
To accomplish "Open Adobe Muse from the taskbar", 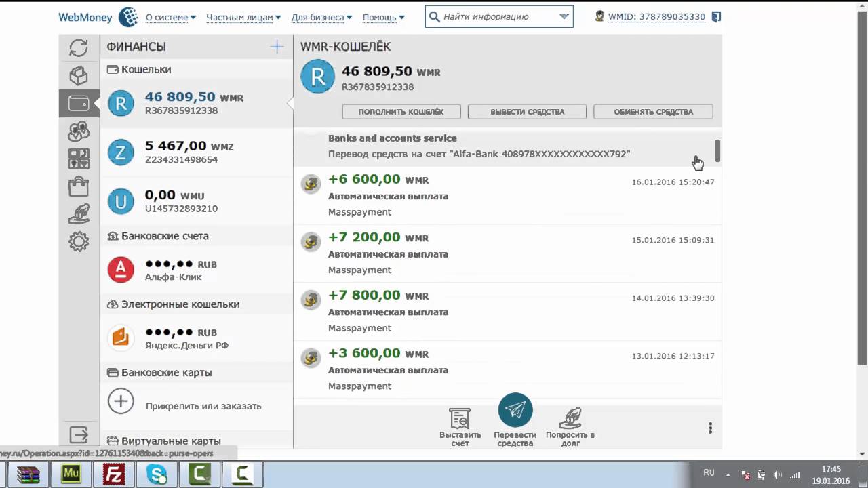I will tap(71, 474).
